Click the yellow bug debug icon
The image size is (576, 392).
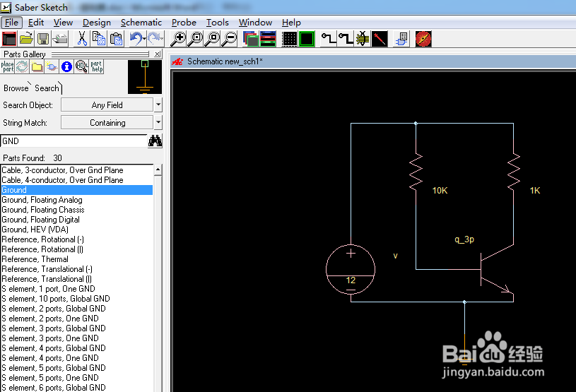tap(362, 39)
